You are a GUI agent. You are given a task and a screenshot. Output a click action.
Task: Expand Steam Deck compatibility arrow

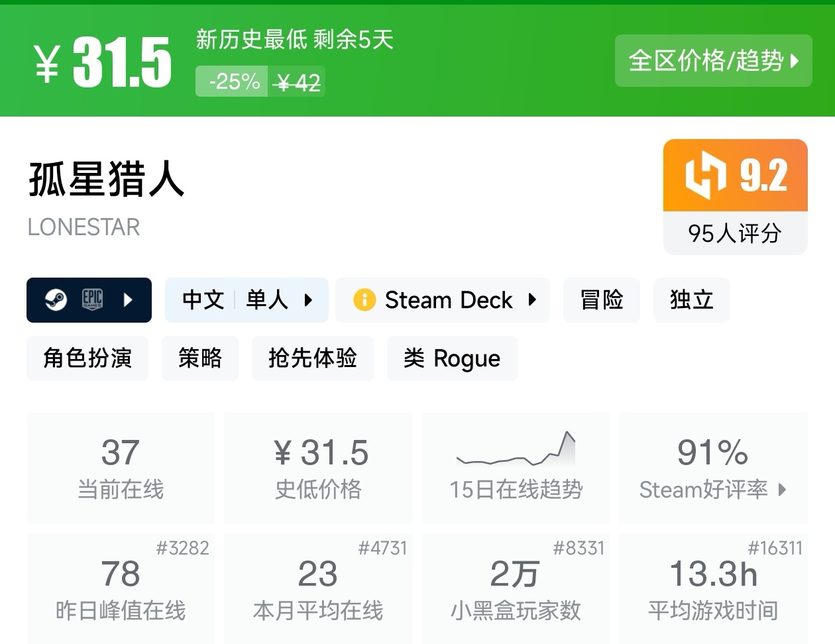tap(532, 300)
